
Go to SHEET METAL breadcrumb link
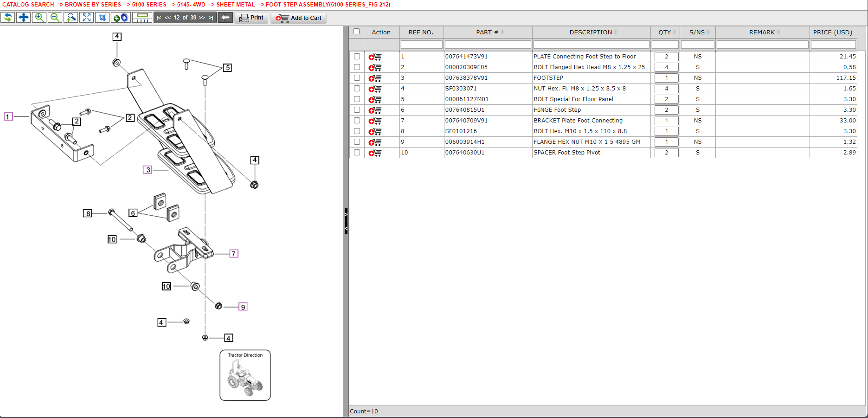click(235, 5)
